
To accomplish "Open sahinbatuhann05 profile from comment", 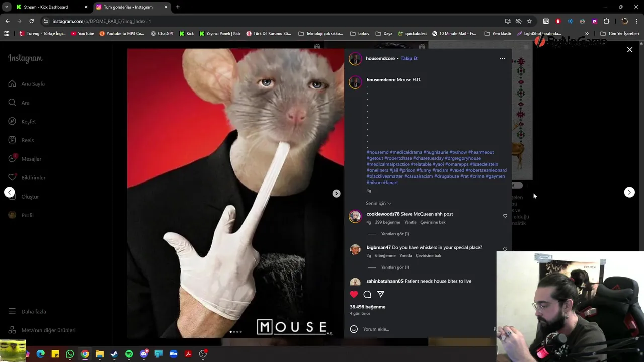I will 385,281.
